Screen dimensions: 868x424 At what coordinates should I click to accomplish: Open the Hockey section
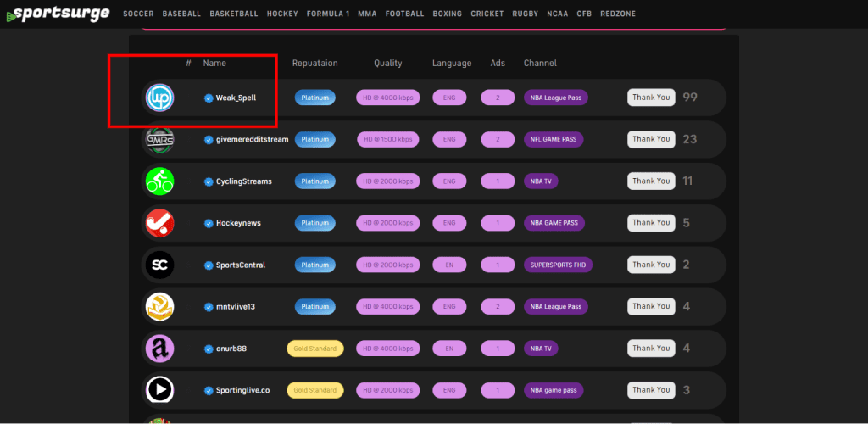tap(282, 14)
